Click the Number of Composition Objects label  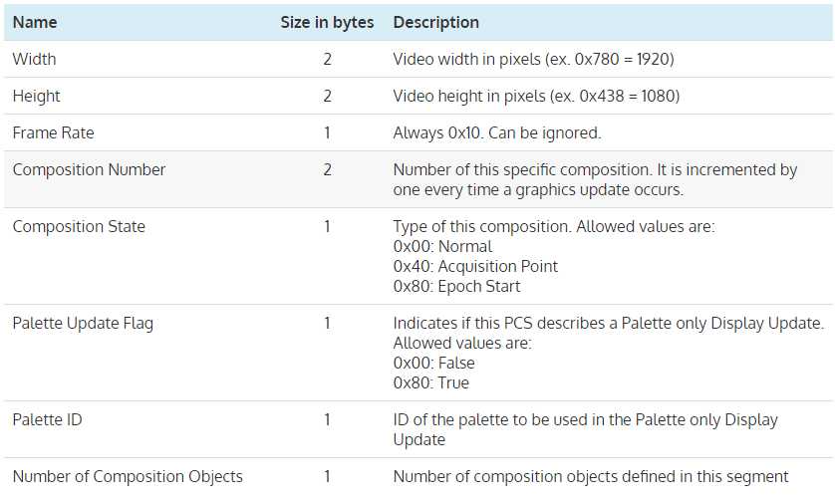pyautogui.click(x=128, y=476)
